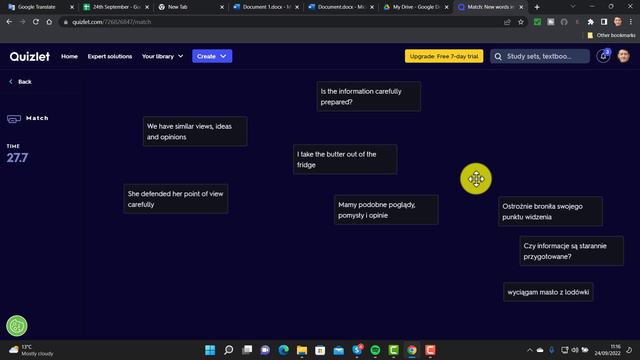Share this page icon in address bar
The height and width of the screenshot is (360, 640).
507,22
